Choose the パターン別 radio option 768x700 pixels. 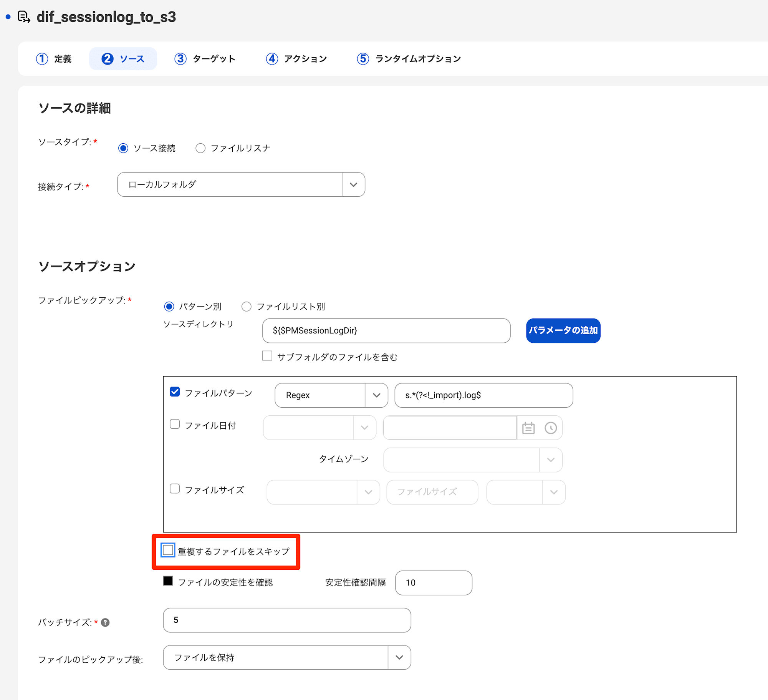[169, 307]
